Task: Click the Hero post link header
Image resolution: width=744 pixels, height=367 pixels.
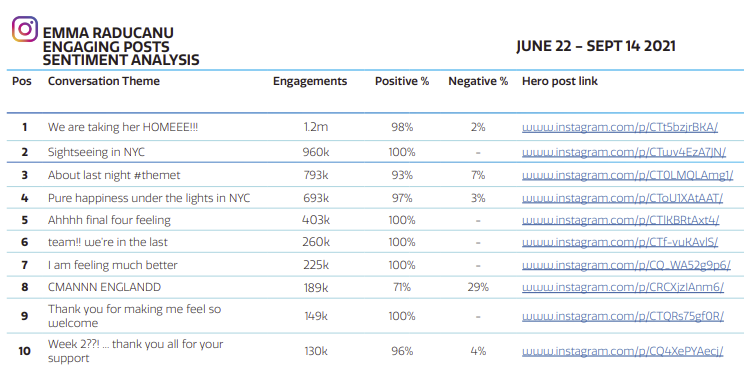Action: point(560,81)
